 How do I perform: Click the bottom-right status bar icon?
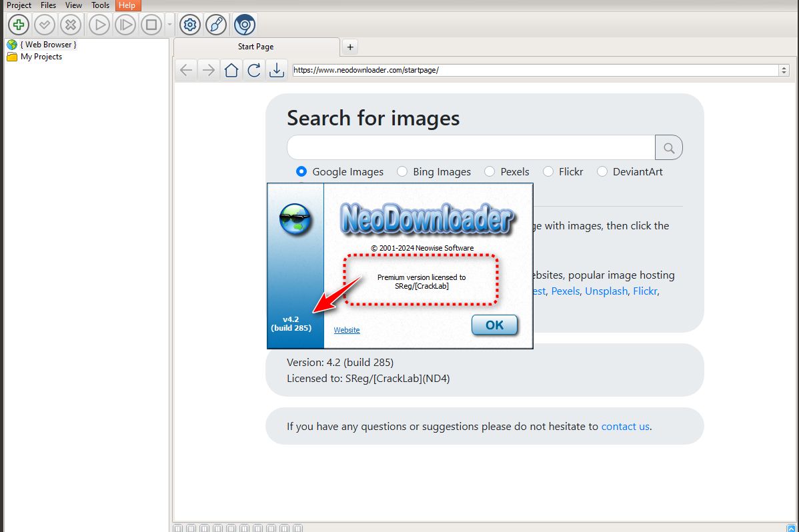click(x=791, y=528)
